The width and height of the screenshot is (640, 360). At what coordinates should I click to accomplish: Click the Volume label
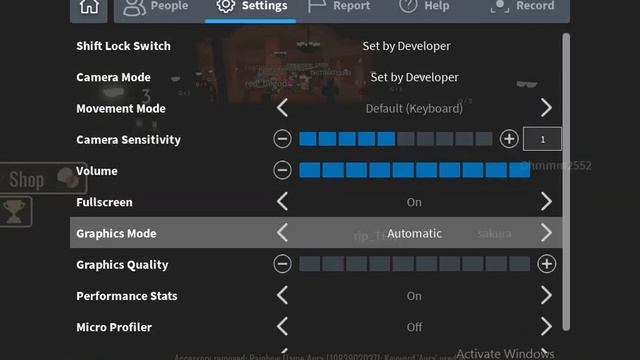97,171
